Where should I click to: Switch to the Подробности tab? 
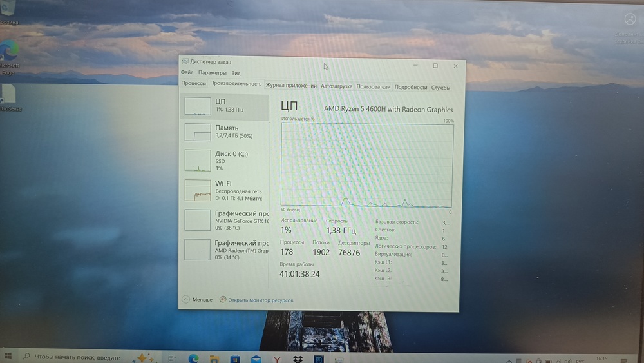[x=411, y=87]
